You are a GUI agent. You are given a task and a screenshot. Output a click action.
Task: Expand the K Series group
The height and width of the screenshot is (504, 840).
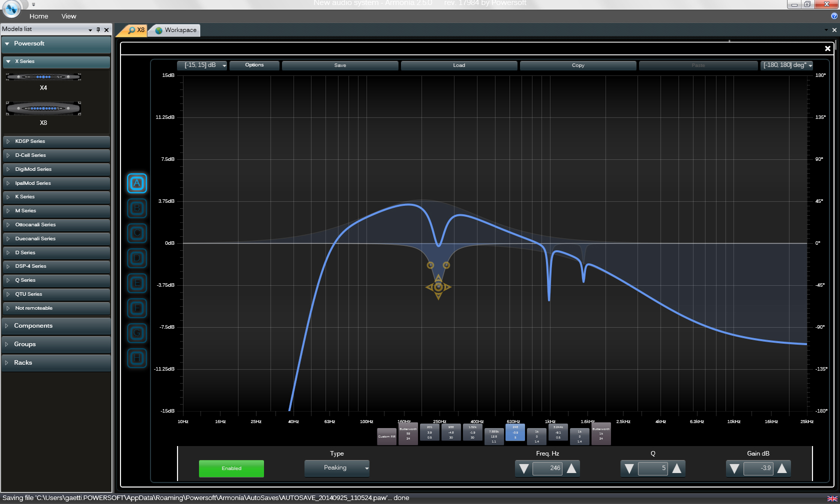coord(56,196)
